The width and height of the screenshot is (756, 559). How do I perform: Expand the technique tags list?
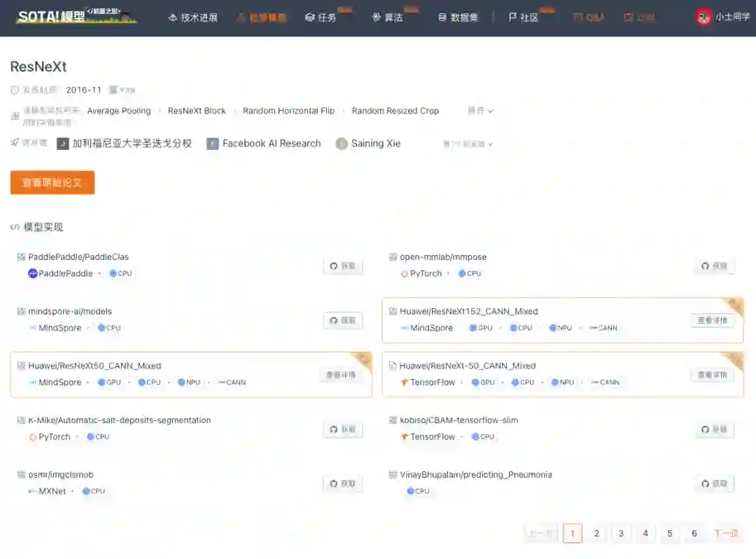pyautogui.click(x=480, y=111)
